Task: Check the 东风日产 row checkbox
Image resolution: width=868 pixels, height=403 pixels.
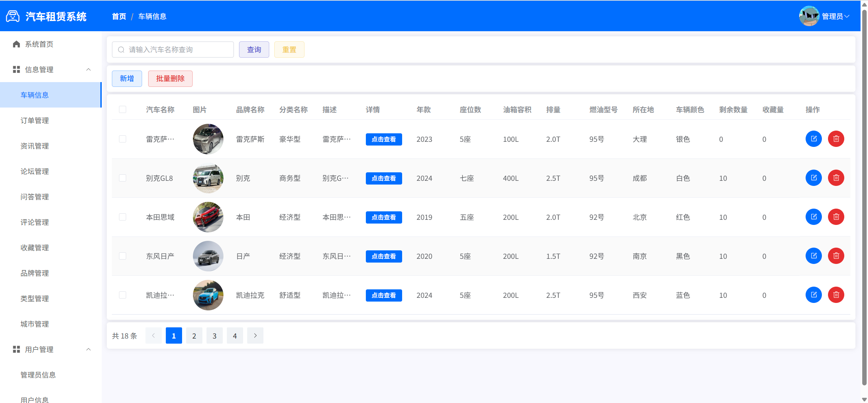Action: click(x=122, y=256)
